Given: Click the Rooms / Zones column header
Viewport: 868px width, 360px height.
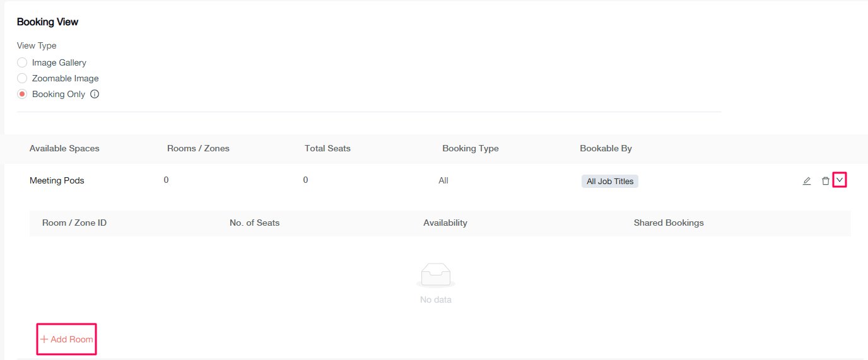Looking at the screenshot, I should tap(198, 149).
